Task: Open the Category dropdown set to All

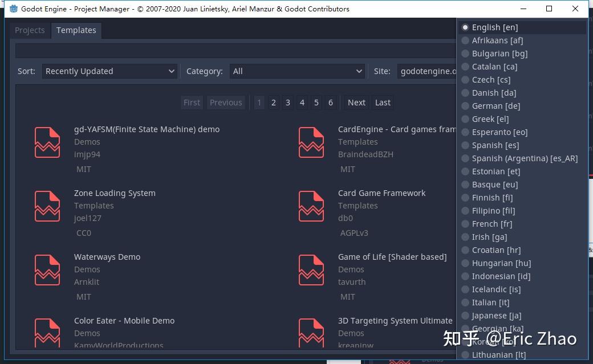Action: (x=296, y=71)
